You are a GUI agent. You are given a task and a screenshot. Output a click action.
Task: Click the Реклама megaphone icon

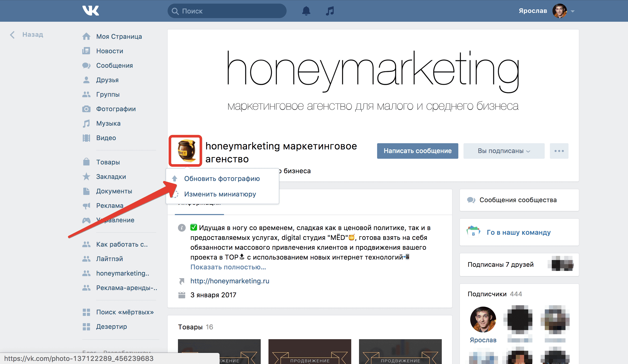[86, 206]
